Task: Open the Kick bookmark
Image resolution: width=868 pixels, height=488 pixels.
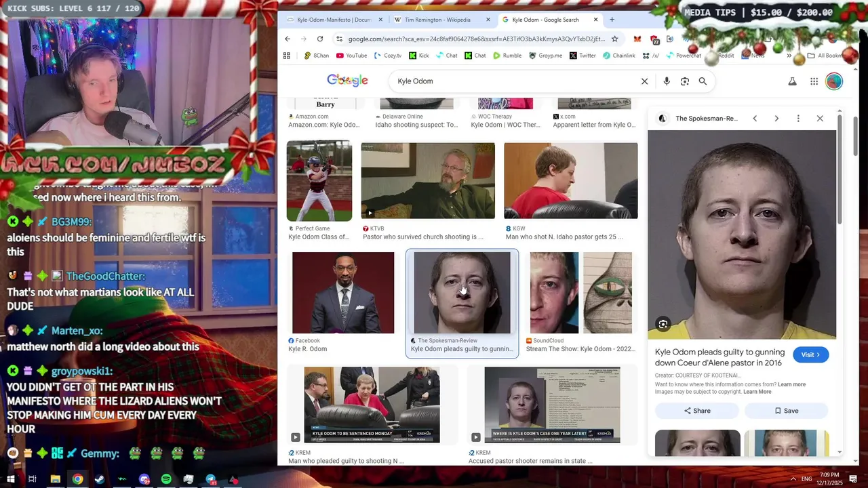Action: (x=418, y=56)
